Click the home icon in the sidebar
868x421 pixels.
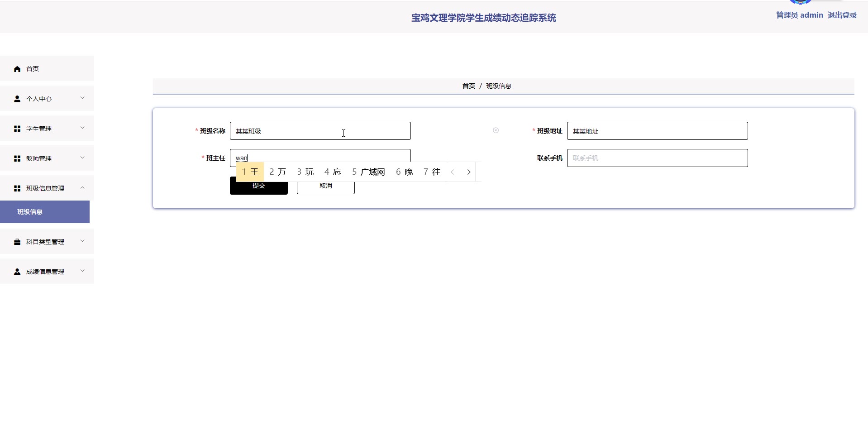(17, 69)
